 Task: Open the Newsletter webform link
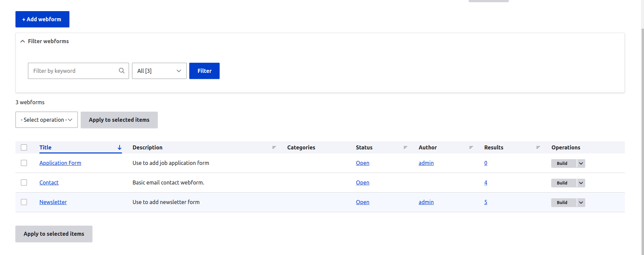tap(53, 202)
